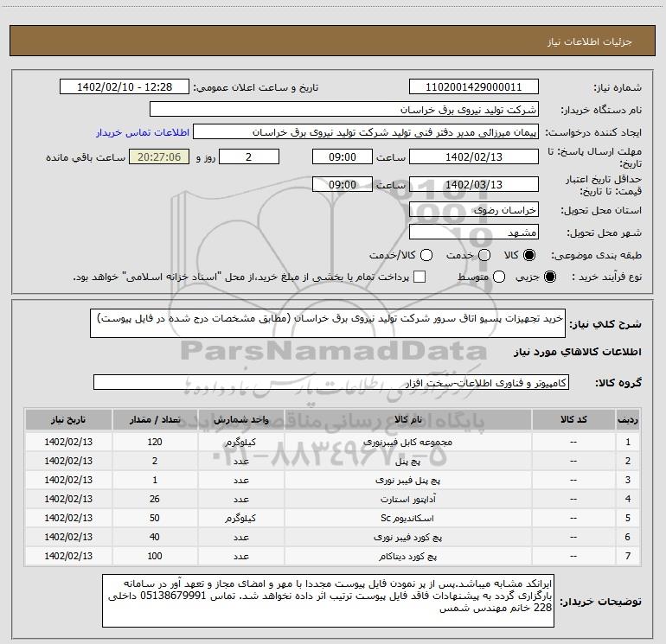Click the نام کالا column header
This screenshot has height=644, width=666.
tap(407, 419)
